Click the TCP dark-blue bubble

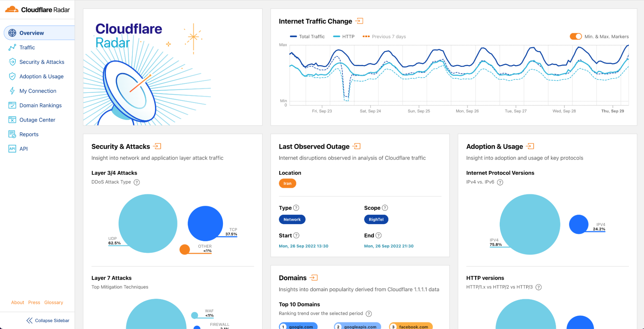205,223
